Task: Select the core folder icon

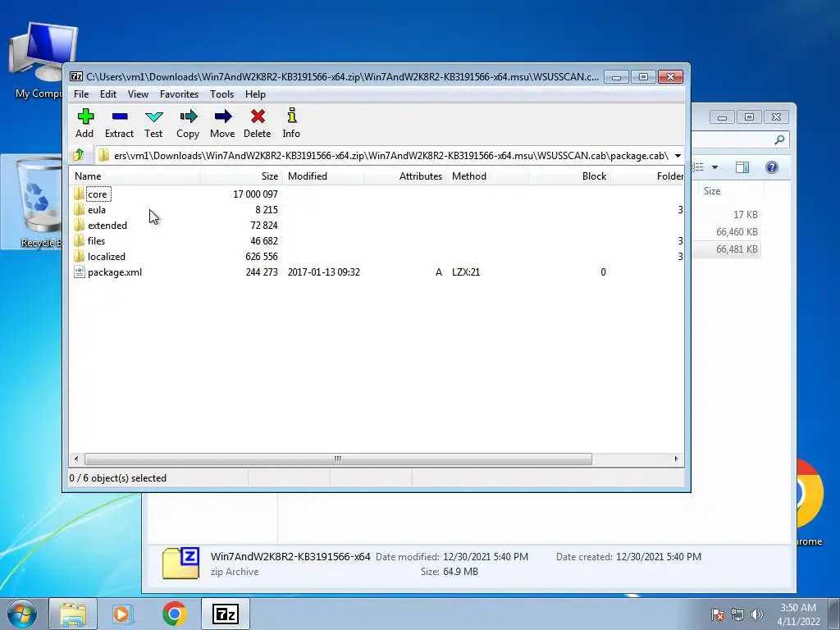Action: pos(80,194)
